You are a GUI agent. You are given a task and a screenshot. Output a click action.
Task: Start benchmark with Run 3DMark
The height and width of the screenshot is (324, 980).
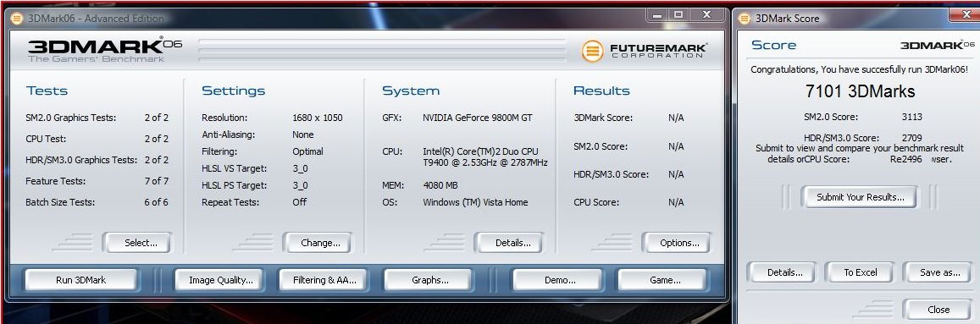(81, 280)
